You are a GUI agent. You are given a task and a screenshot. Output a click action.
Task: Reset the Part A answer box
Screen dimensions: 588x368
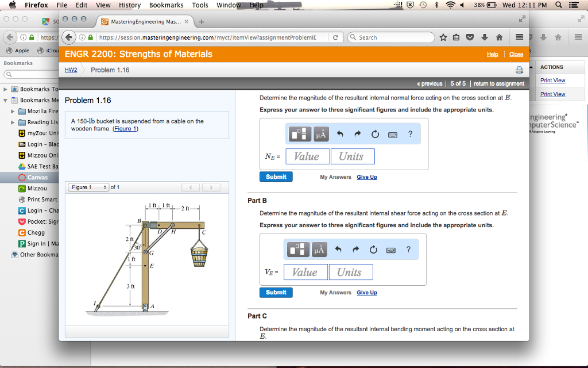click(375, 134)
